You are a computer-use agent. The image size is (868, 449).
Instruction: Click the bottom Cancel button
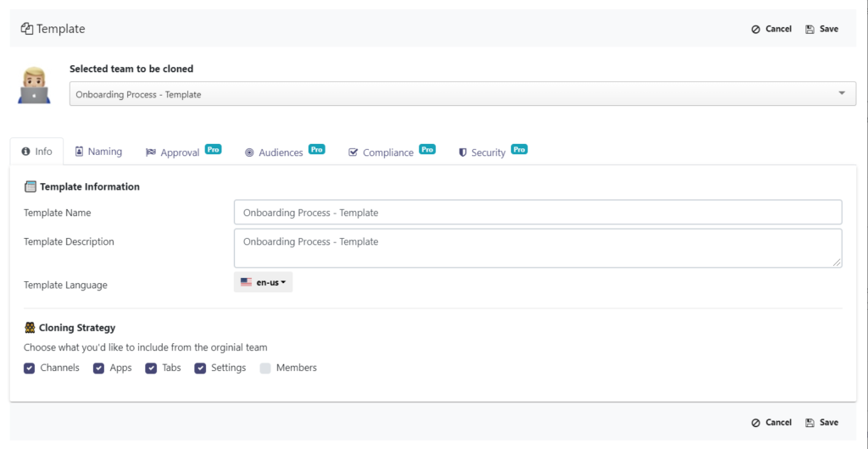771,423
